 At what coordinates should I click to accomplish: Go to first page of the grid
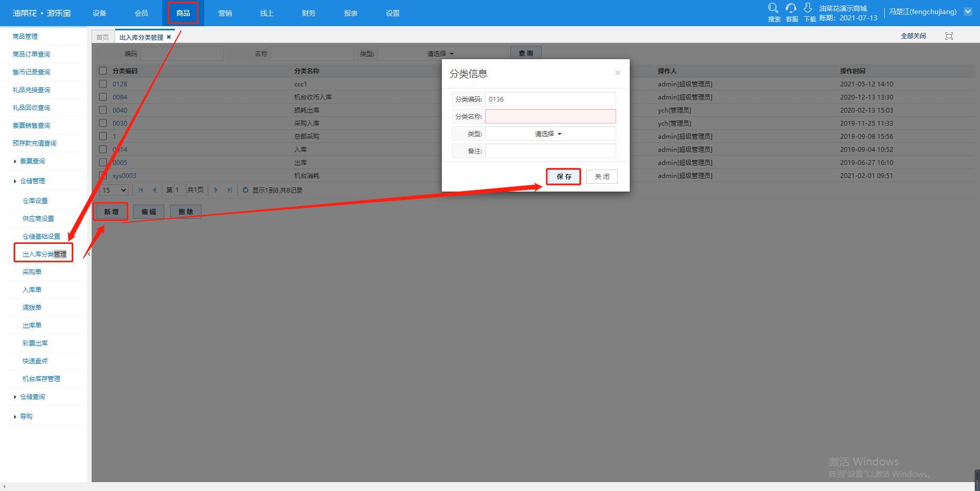141,190
